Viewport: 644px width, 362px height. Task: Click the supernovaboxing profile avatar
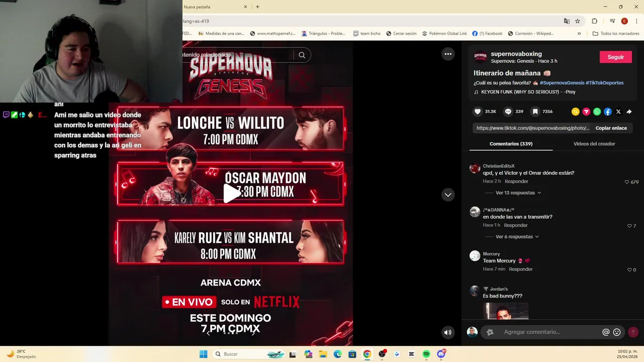point(480,57)
